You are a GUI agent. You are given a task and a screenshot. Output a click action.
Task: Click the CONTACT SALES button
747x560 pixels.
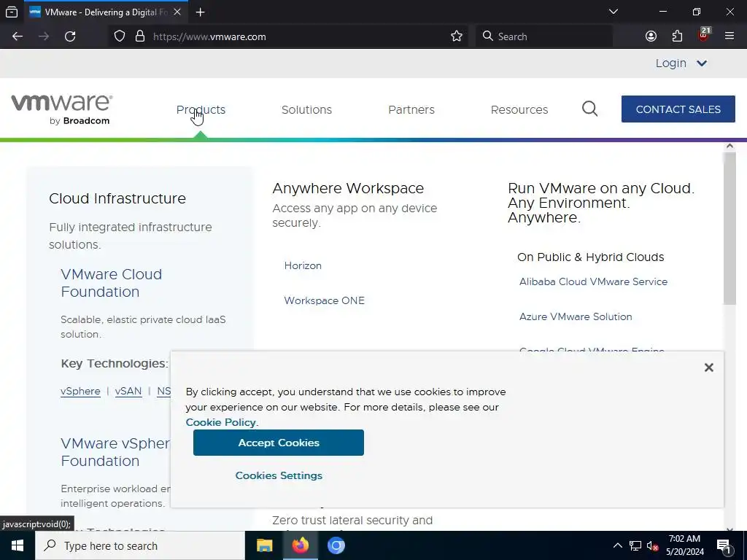[678, 109]
